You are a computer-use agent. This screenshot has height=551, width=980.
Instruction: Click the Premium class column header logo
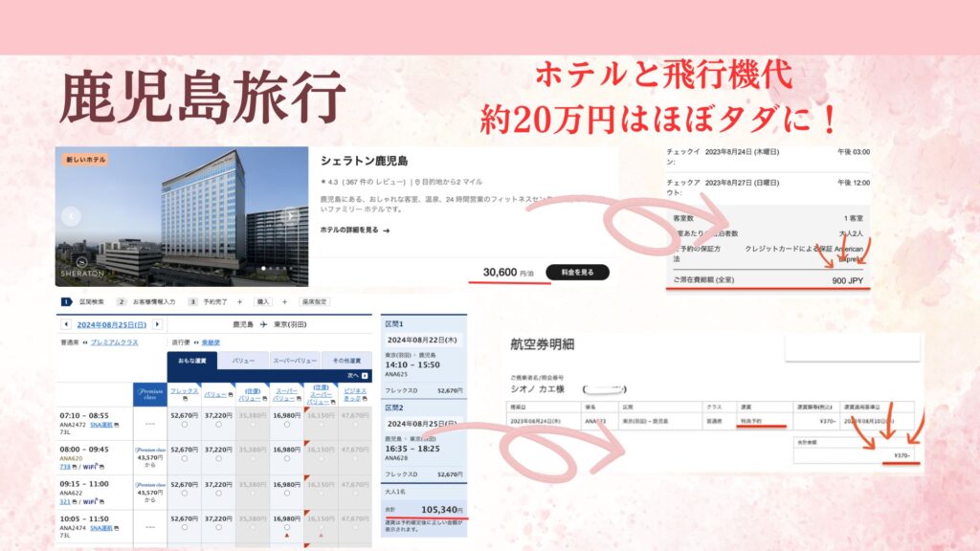click(150, 394)
